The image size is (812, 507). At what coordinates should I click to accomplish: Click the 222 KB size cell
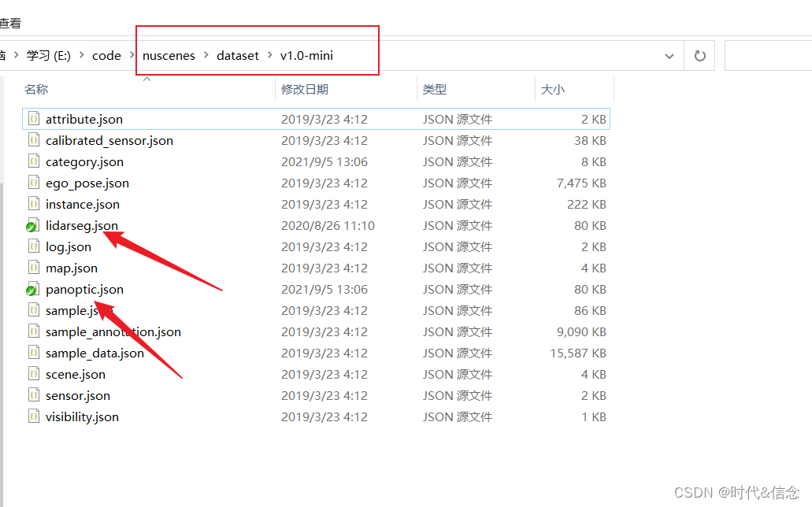coord(586,204)
